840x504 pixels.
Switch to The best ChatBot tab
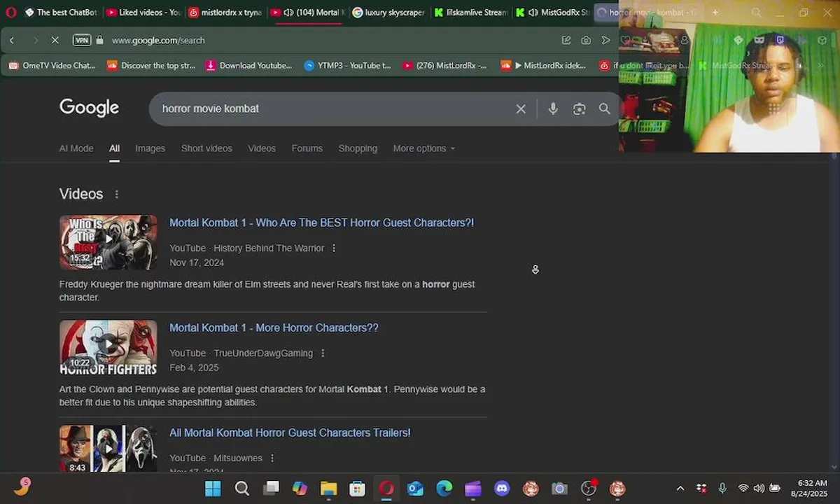(60, 12)
